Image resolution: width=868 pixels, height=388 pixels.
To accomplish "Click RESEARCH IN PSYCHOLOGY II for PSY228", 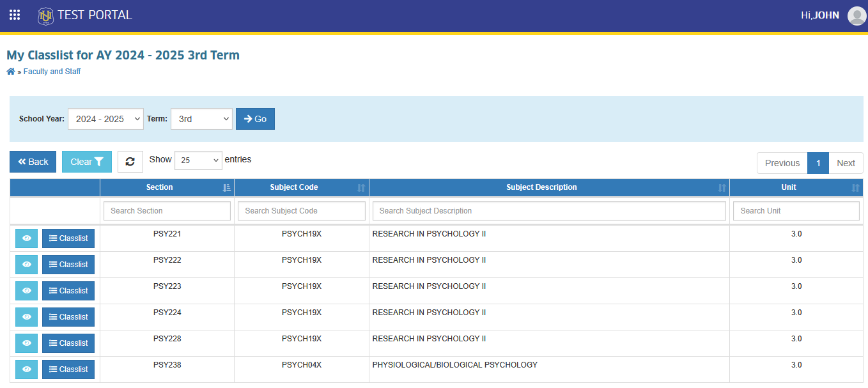I will pyautogui.click(x=430, y=339).
